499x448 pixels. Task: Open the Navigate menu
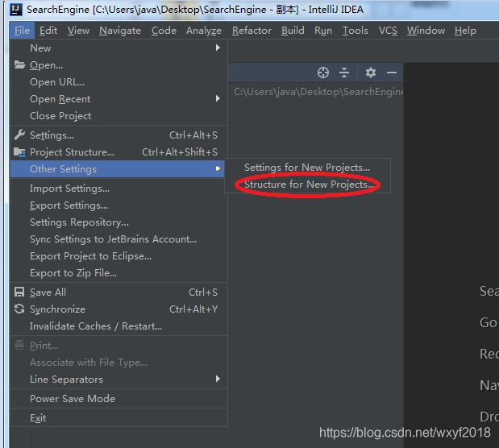click(x=120, y=31)
